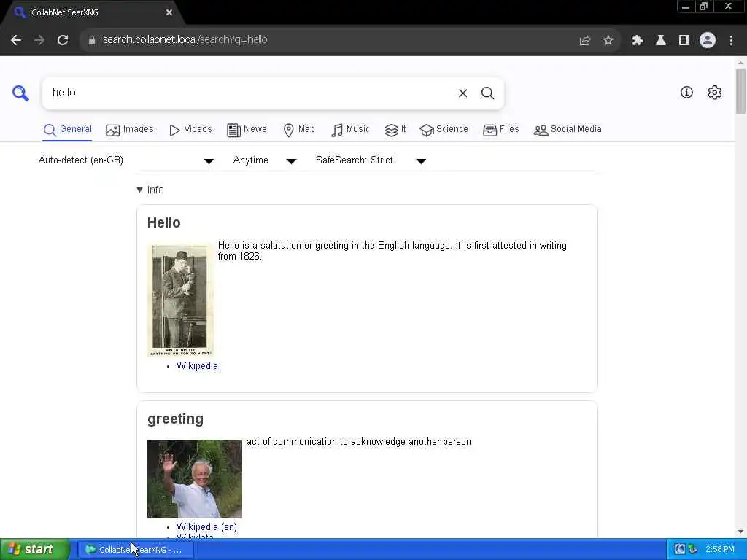Submit search using the magnifier button
Screen dimensions: 747x560
tap(487, 93)
